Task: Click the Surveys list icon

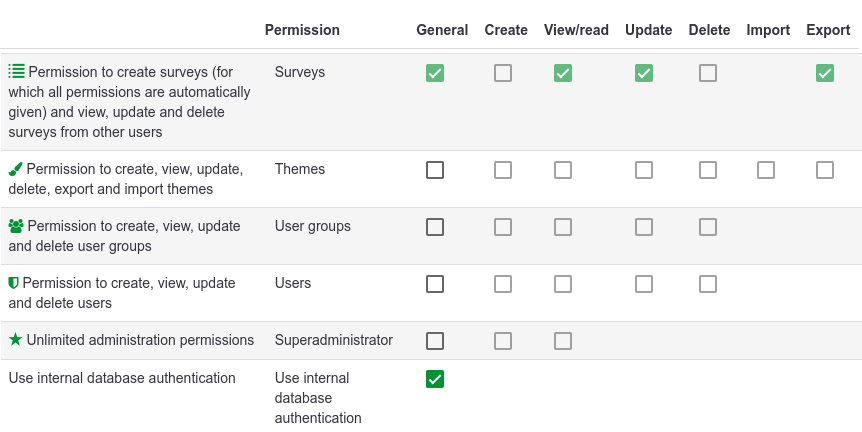Action: 16,72
